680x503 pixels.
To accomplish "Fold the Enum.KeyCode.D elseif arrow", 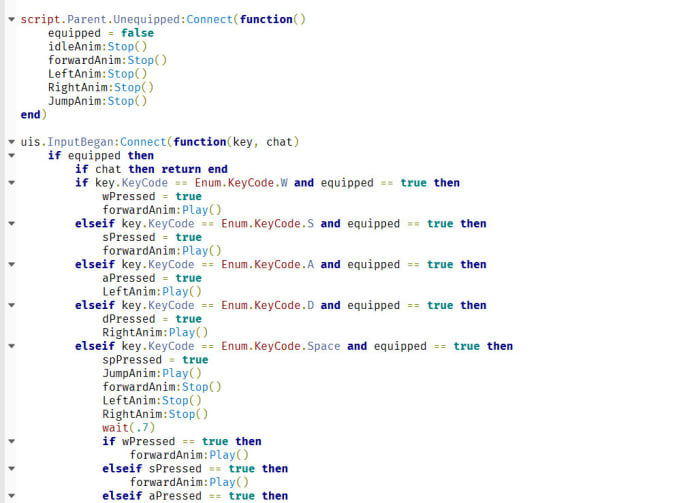I will (x=12, y=305).
